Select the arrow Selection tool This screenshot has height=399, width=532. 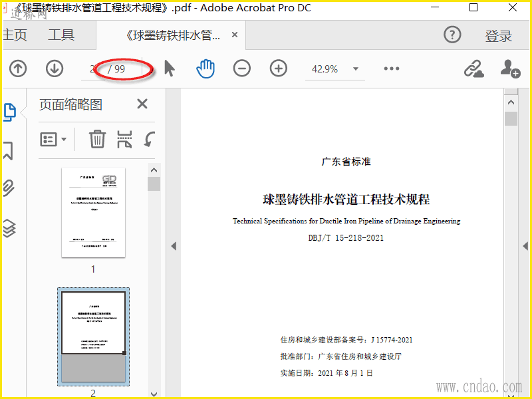[170, 68]
